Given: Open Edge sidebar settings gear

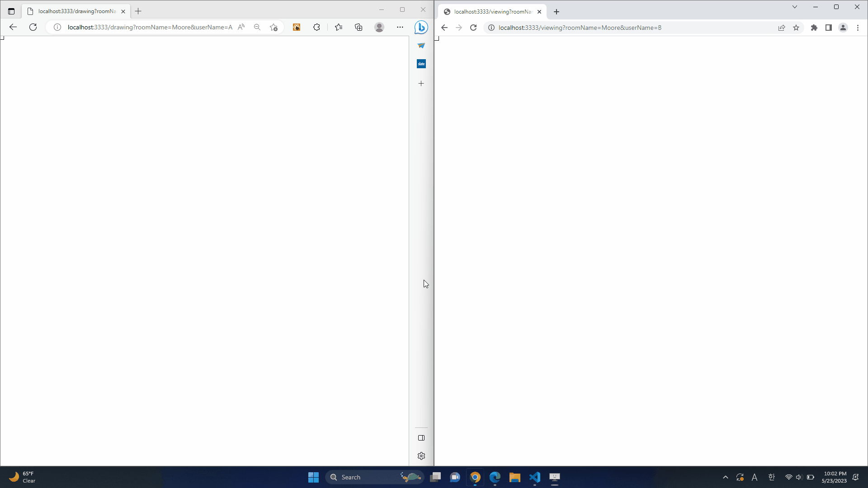Looking at the screenshot, I should (421, 456).
